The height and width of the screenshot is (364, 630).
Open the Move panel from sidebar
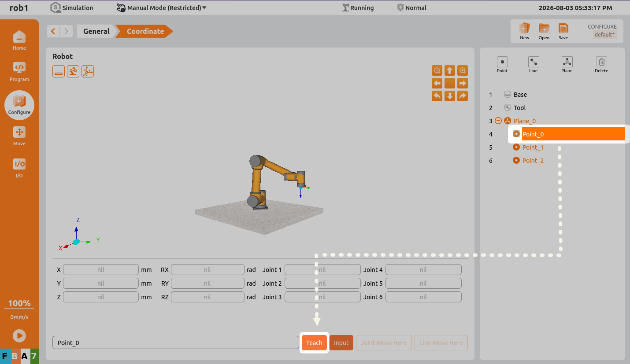click(x=19, y=136)
